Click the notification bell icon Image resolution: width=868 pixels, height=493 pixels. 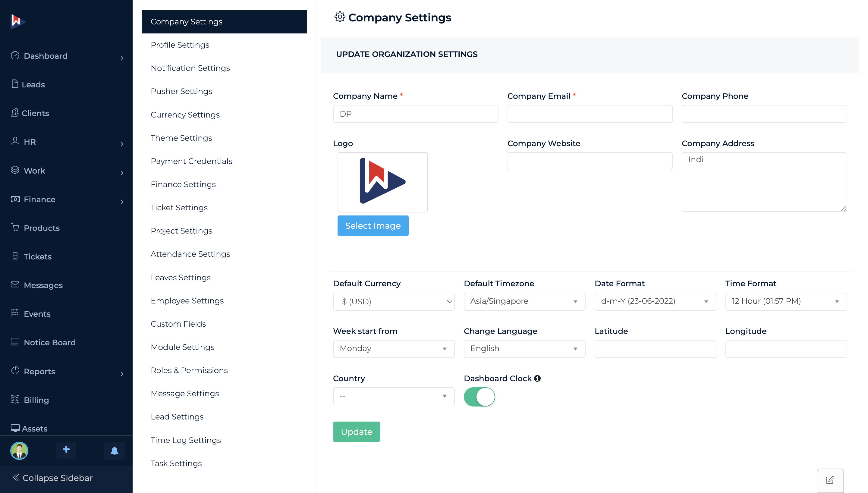coord(115,451)
